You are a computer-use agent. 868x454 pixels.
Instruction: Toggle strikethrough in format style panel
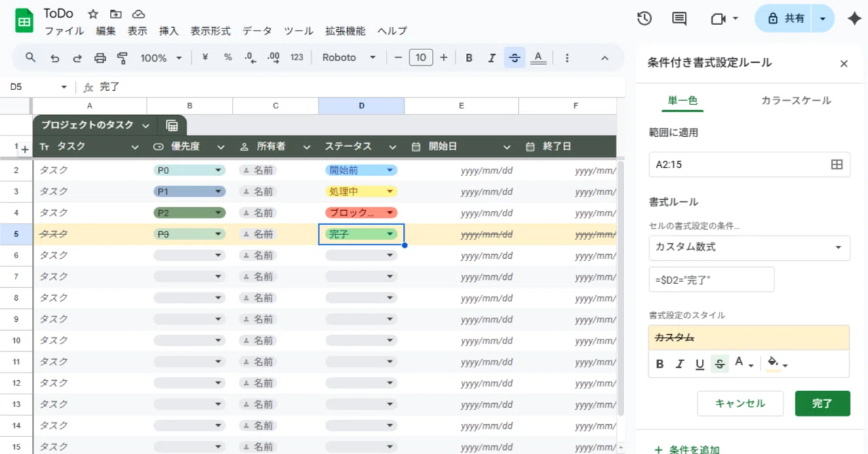click(x=719, y=365)
